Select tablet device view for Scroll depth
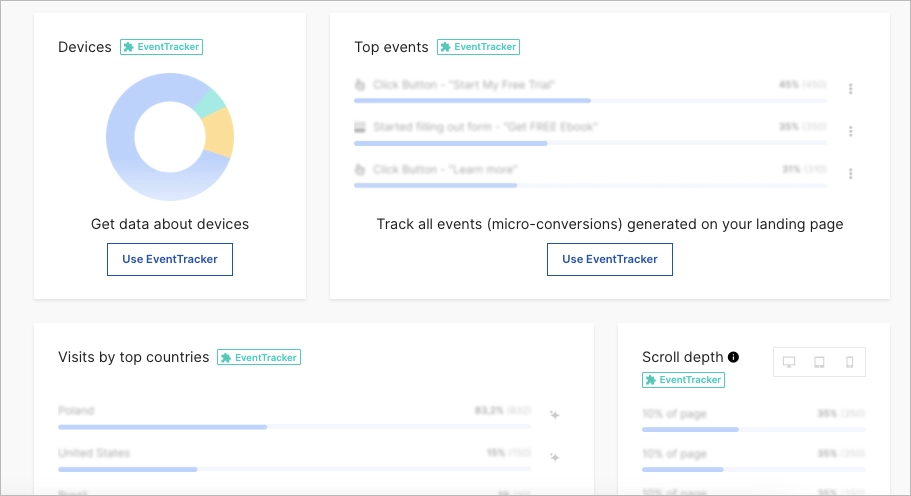This screenshot has width=911, height=496. [x=819, y=362]
